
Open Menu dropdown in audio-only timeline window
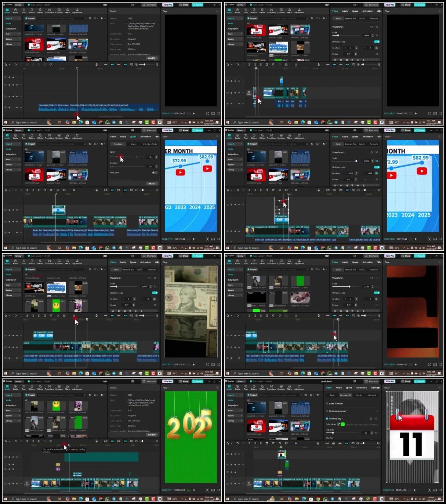point(18,5)
